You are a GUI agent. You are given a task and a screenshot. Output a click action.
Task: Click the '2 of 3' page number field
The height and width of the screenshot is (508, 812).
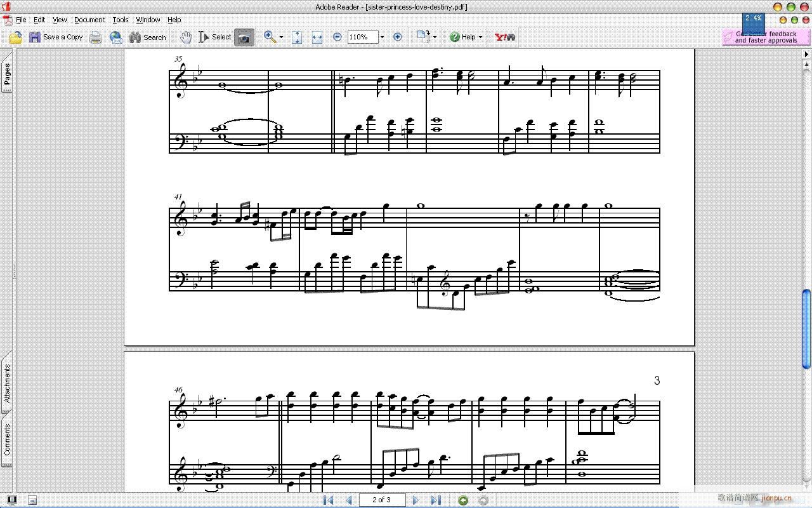(x=382, y=500)
